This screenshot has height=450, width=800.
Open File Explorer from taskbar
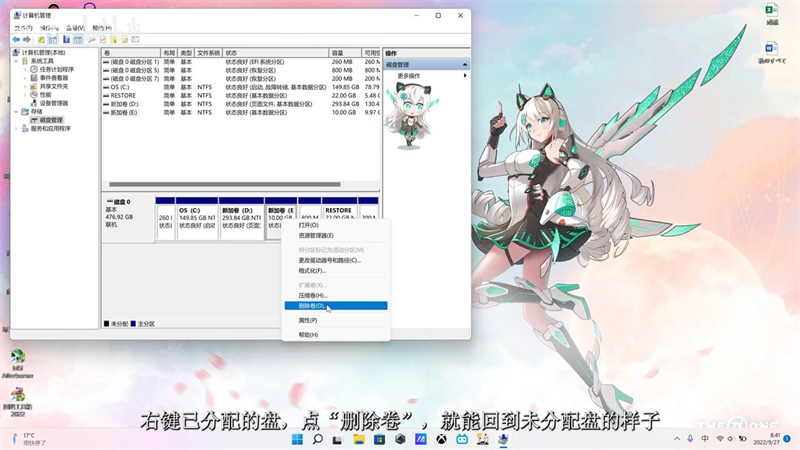click(359, 439)
